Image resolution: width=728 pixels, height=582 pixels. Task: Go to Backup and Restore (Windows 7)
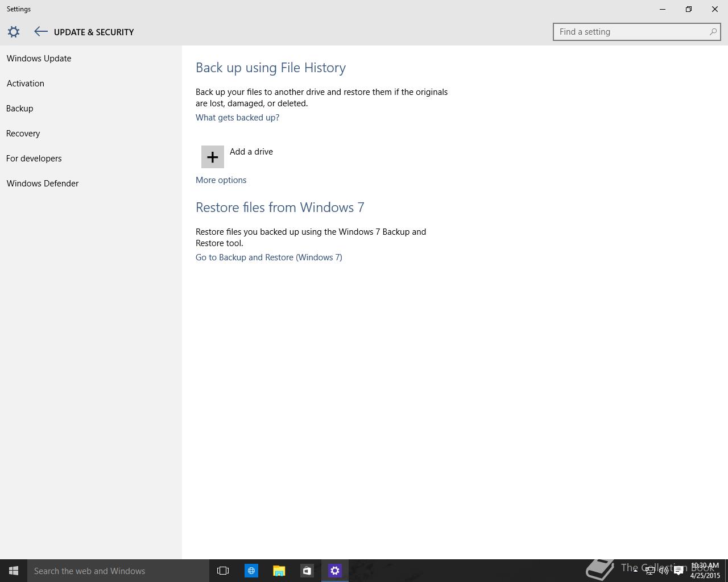pyautogui.click(x=269, y=257)
